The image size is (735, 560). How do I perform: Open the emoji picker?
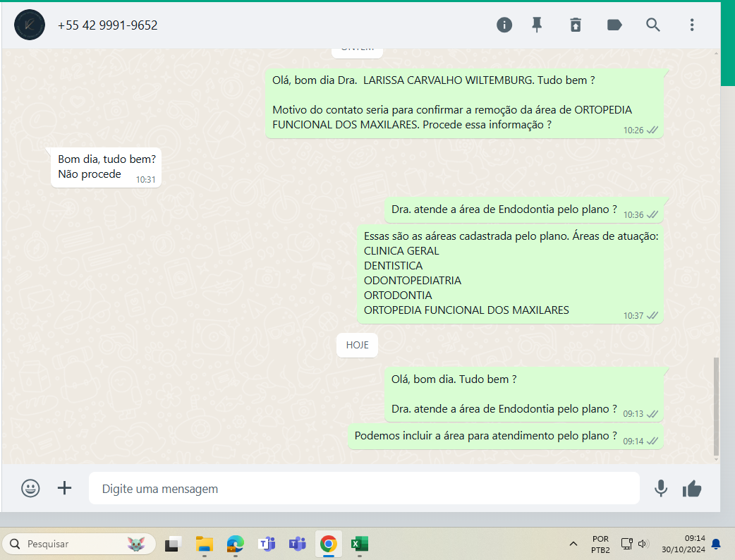point(30,488)
